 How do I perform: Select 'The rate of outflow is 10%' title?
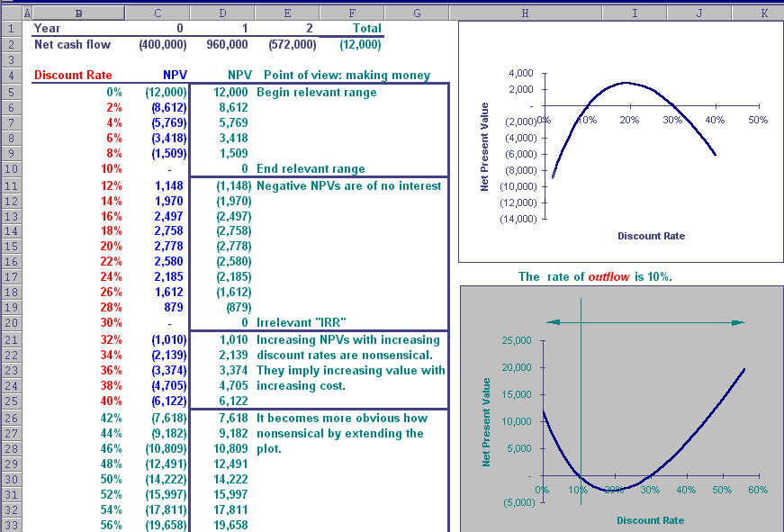[x=595, y=276]
